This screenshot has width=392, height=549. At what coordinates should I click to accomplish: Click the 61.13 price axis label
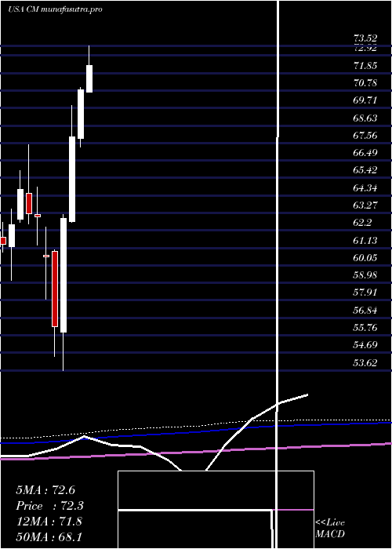(x=365, y=240)
